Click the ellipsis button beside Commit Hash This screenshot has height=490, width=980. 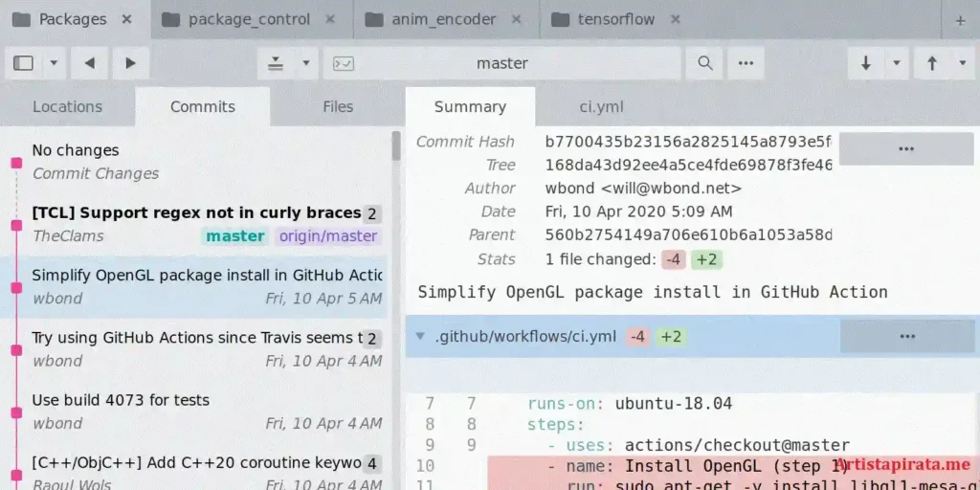point(905,148)
